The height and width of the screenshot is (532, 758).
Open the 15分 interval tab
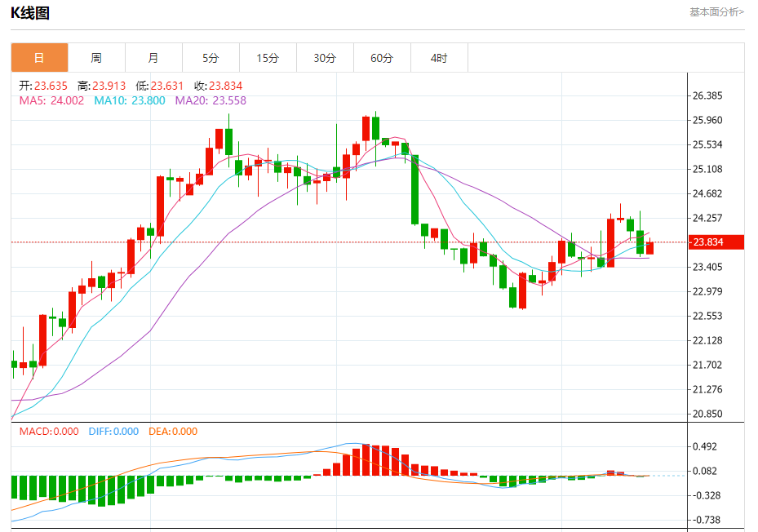pos(268,58)
